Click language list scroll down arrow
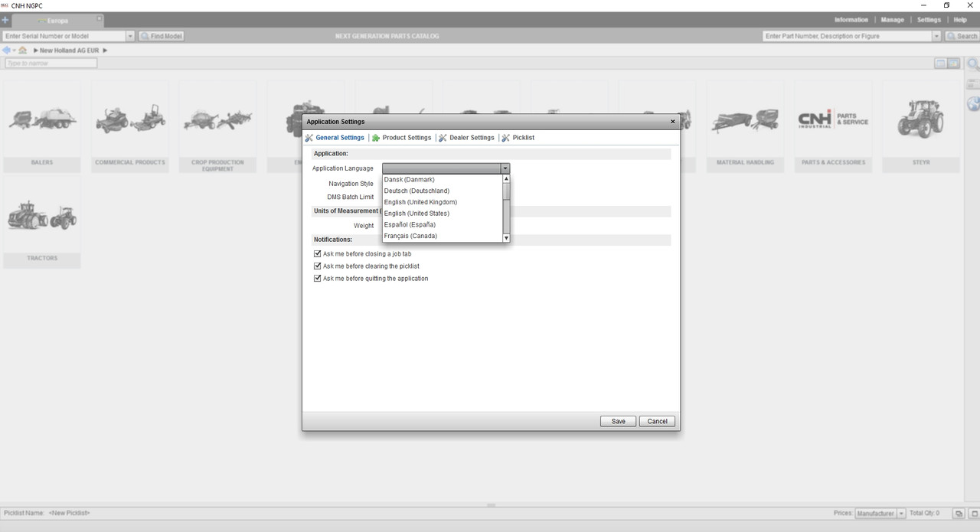The height and width of the screenshot is (532, 980). click(506, 238)
